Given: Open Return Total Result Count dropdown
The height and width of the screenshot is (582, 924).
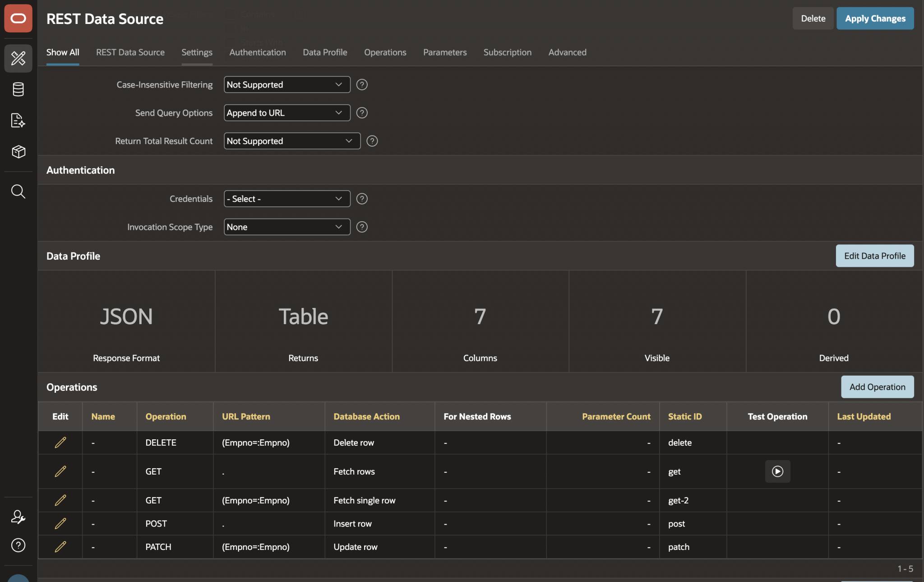Looking at the screenshot, I should [292, 141].
